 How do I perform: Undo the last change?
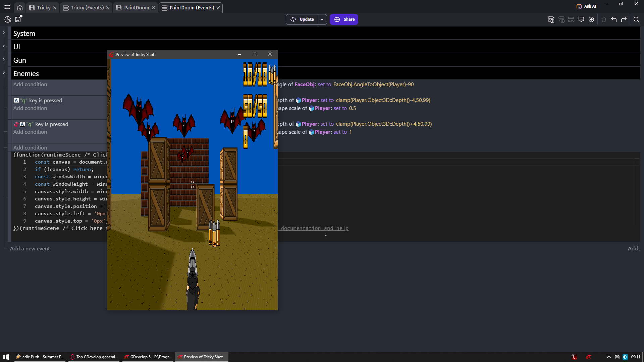[614, 19]
